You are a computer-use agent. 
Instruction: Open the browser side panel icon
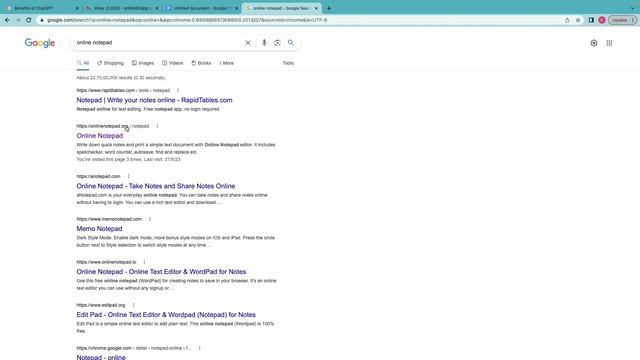coord(591,20)
